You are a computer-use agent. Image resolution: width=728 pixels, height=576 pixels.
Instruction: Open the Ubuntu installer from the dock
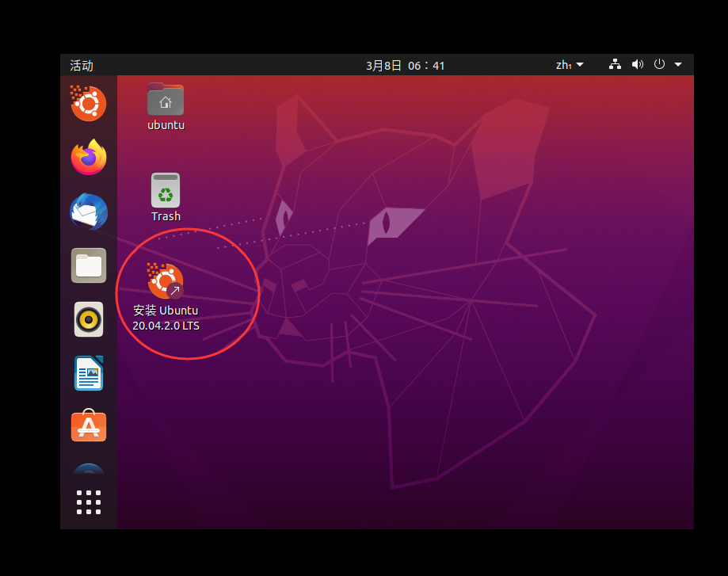pos(88,103)
